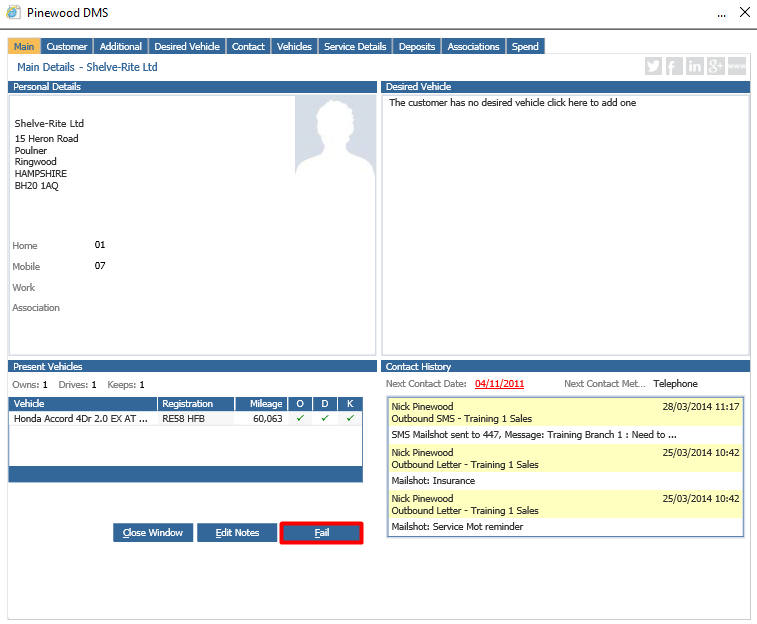Open the Spend tab

(525, 46)
